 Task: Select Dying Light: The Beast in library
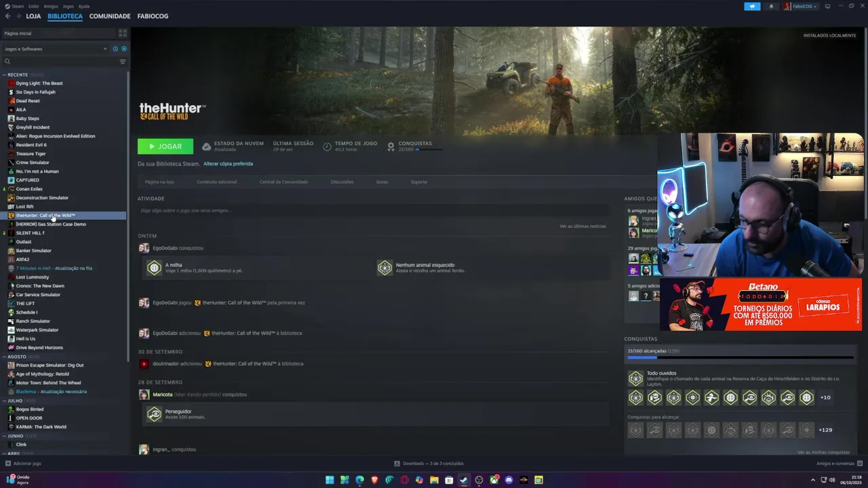point(39,83)
